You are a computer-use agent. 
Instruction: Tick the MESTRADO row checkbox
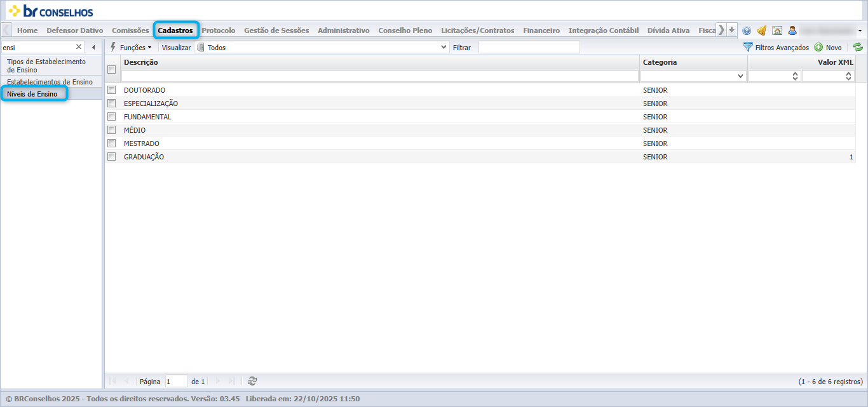112,143
